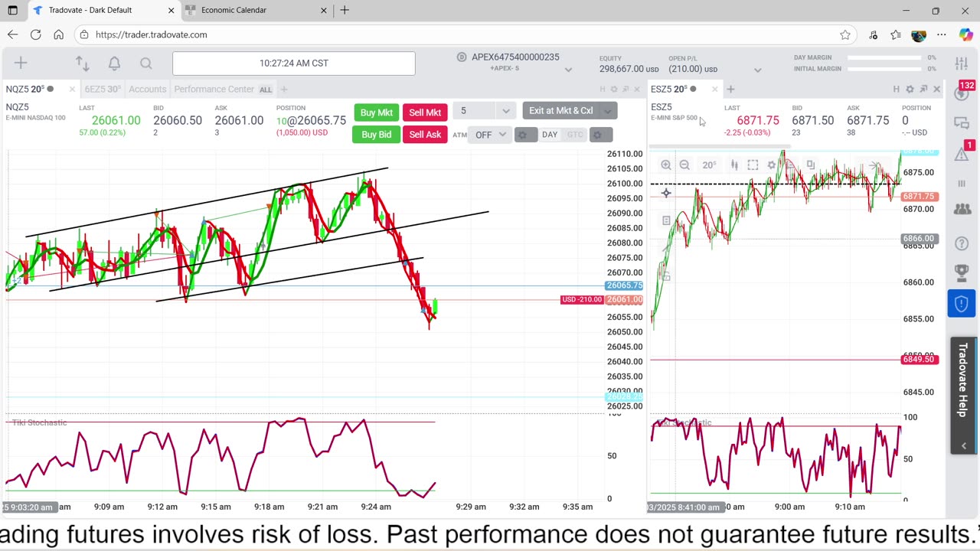Set order duration to DAY
Image resolution: width=980 pixels, height=551 pixels.
[550, 135]
